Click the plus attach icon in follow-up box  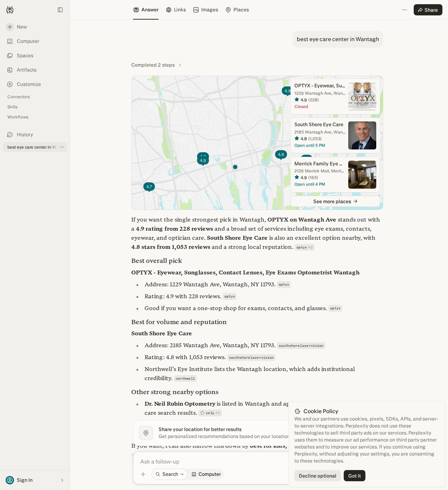(143, 474)
